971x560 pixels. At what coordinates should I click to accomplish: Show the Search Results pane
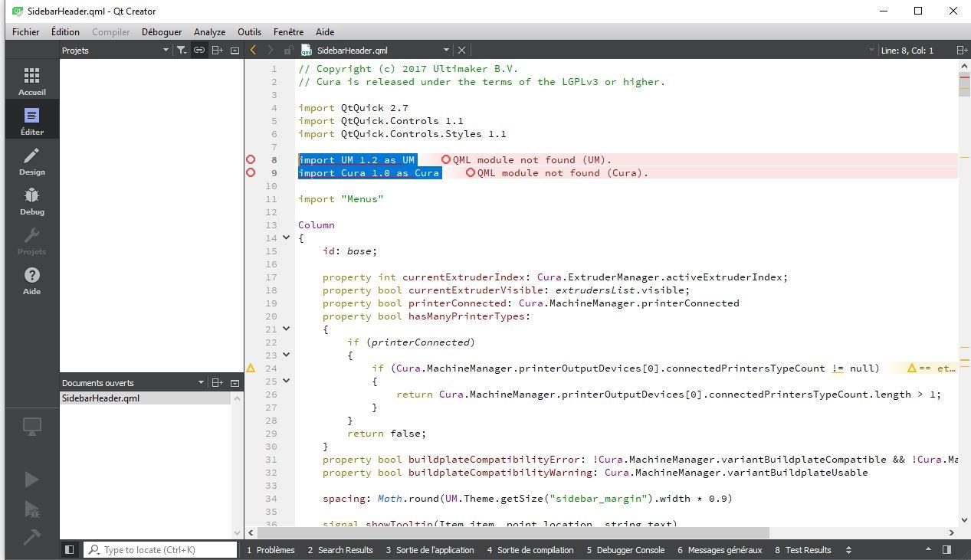click(x=340, y=550)
